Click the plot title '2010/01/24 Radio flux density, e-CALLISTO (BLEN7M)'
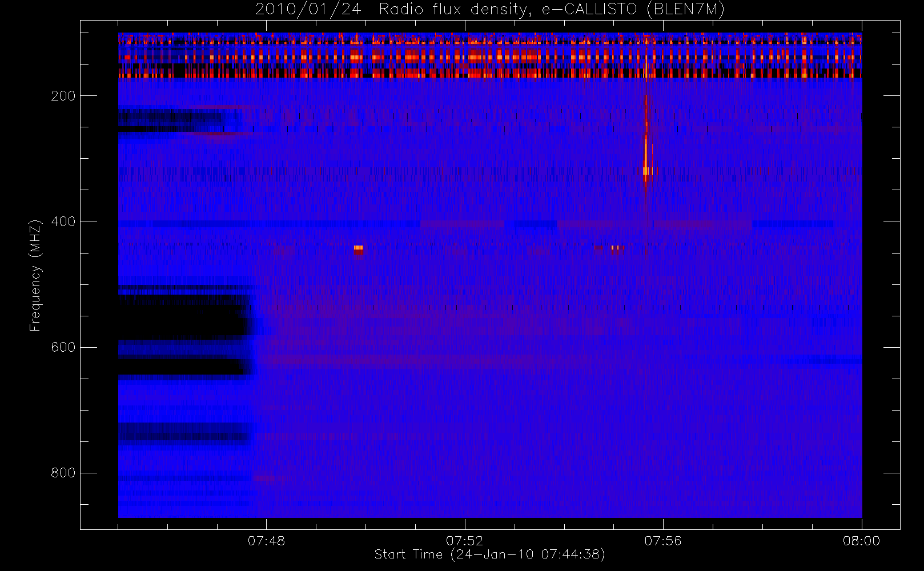Screen dimensions: 924x571 click(489, 10)
